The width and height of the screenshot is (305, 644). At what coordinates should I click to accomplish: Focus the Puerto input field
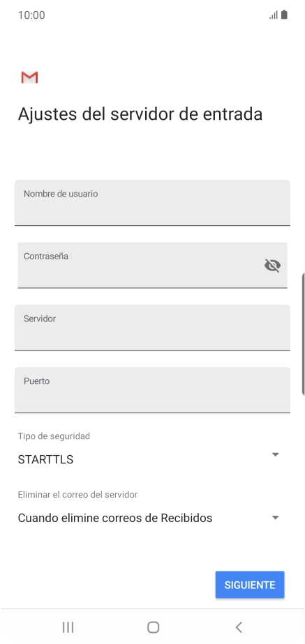coord(152,390)
